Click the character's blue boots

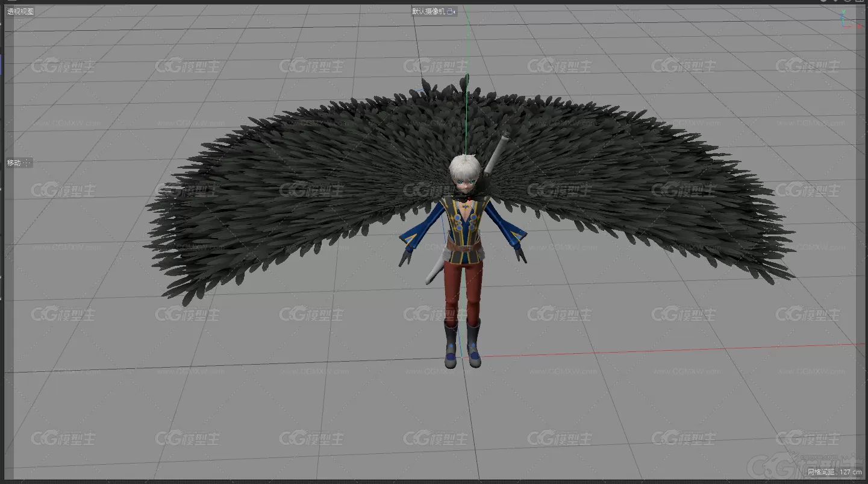[x=462, y=344]
